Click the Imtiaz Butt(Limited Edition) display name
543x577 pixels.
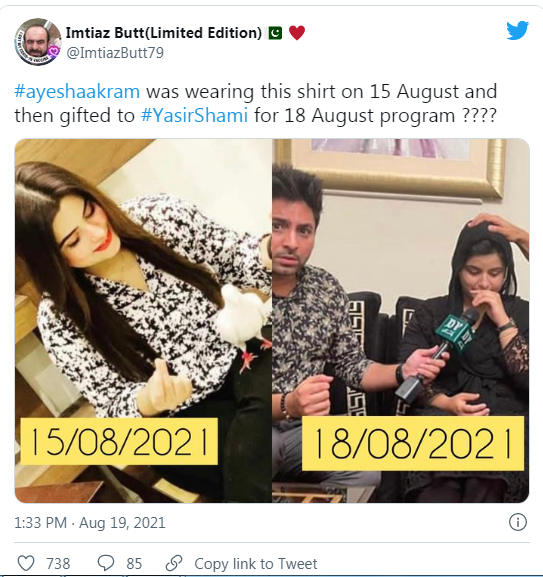click(x=164, y=33)
